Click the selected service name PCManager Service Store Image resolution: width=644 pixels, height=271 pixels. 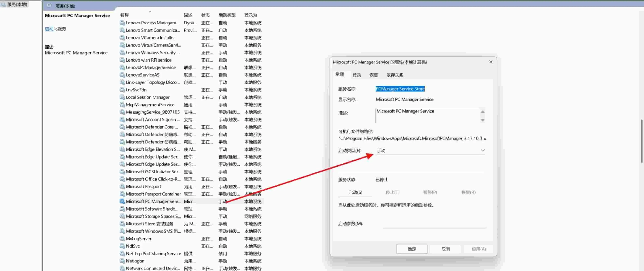[x=400, y=89]
